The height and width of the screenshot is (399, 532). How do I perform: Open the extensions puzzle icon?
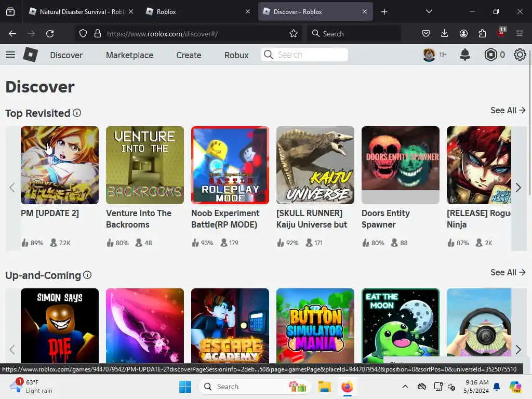point(482,33)
